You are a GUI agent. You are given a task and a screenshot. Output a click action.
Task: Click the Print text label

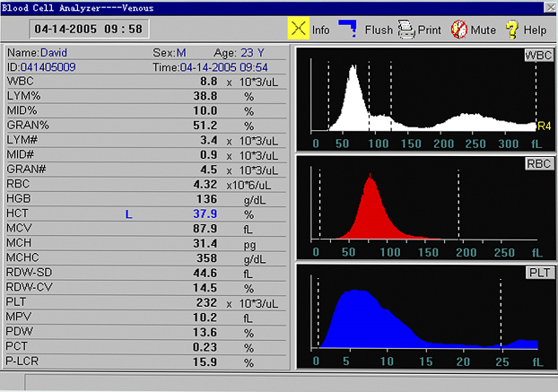click(430, 30)
